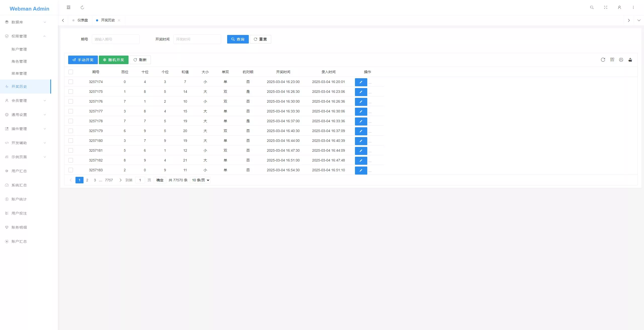Open the 10 条/页 page size dropdown
This screenshot has width=644, height=330.
200,180
